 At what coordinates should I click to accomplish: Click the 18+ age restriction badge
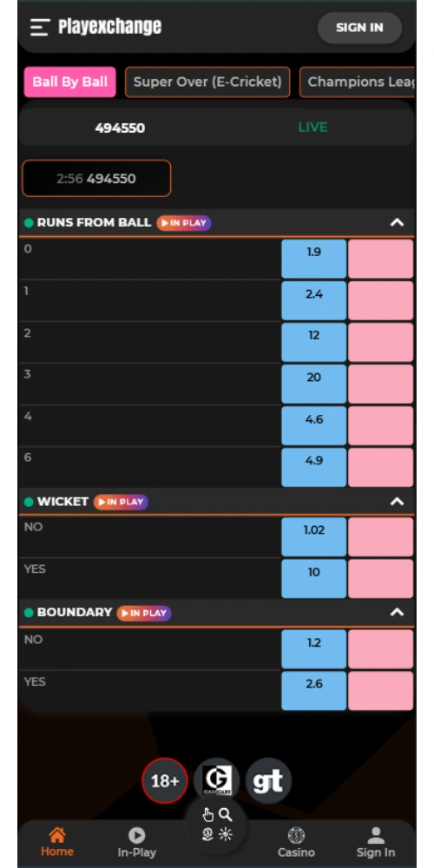coord(165,780)
